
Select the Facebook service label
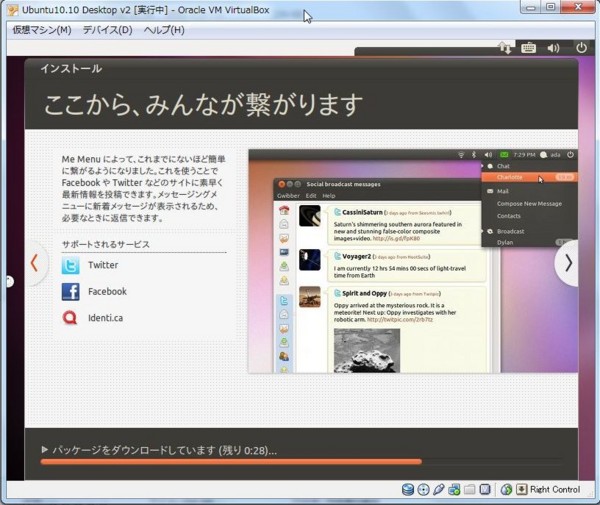[107, 292]
